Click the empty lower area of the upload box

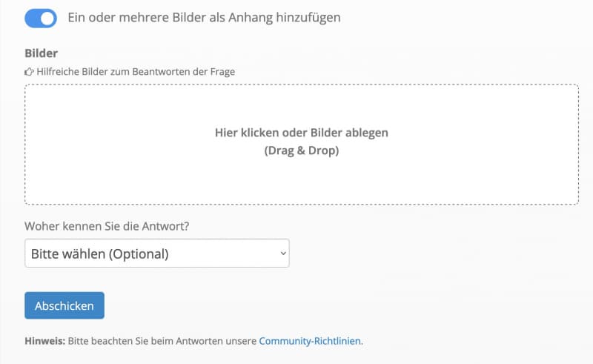(302, 182)
